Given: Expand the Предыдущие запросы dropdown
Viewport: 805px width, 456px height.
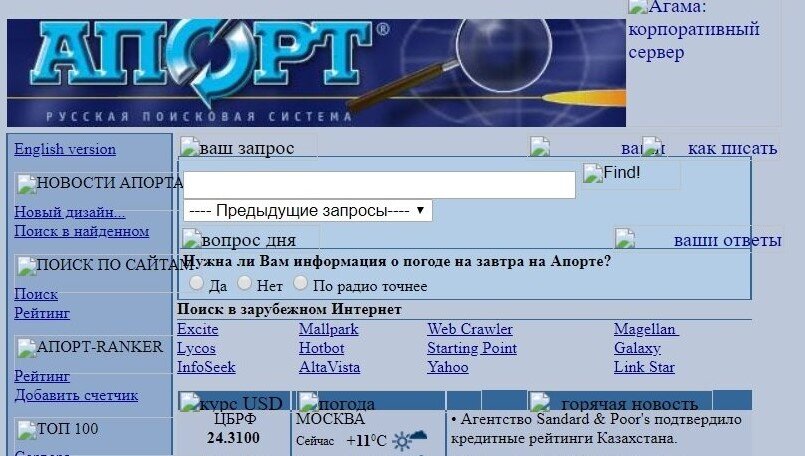Looking at the screenshot, I should click(x=308, y=211).
